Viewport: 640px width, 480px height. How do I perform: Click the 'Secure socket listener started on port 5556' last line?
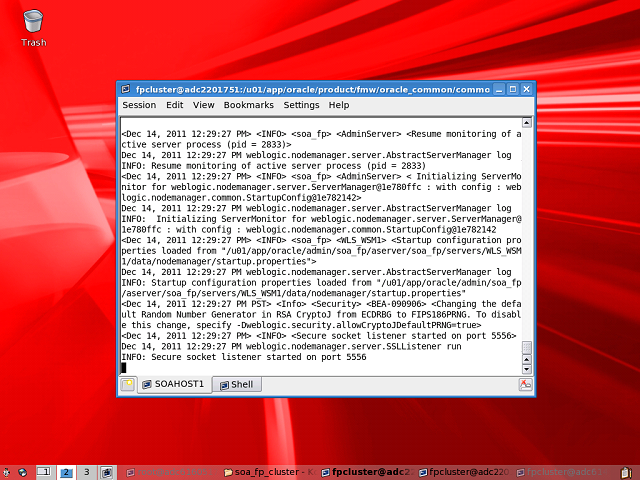(x=244, y=357)
